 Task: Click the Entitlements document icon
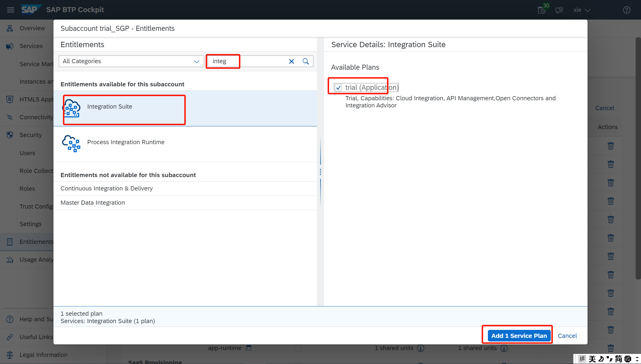pyautogui.click(x=10, y=242)
